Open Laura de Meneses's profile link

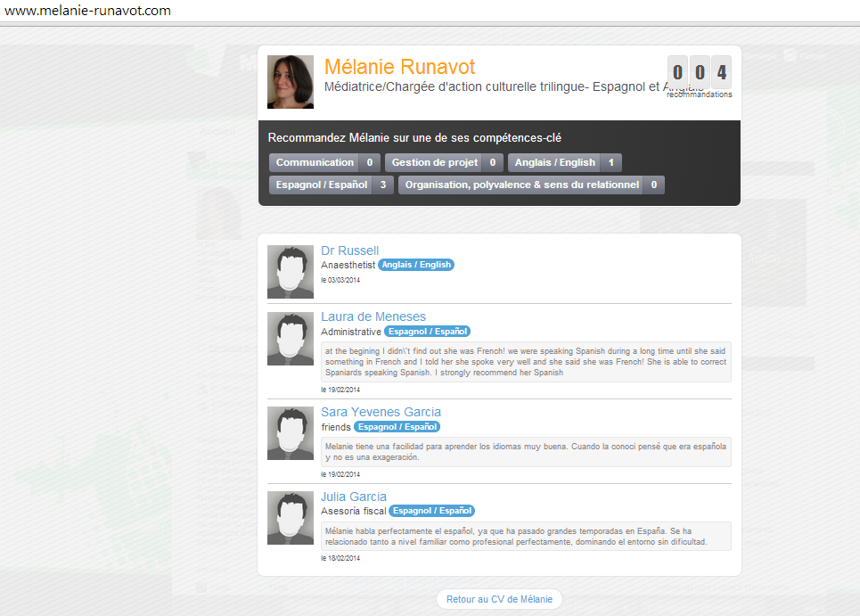(373, 316)
